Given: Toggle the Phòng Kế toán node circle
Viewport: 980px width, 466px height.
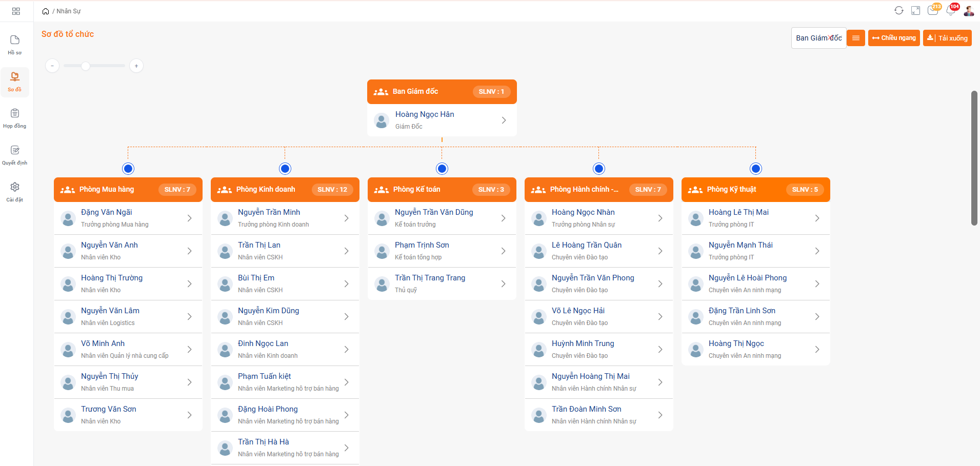Looking at the screenshot, I should [x=442, y=169].
